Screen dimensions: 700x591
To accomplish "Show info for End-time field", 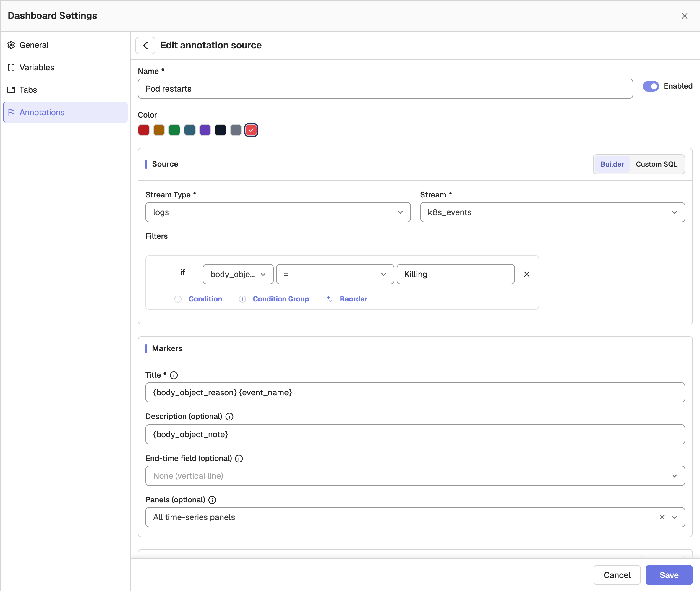I will [239, 458].
